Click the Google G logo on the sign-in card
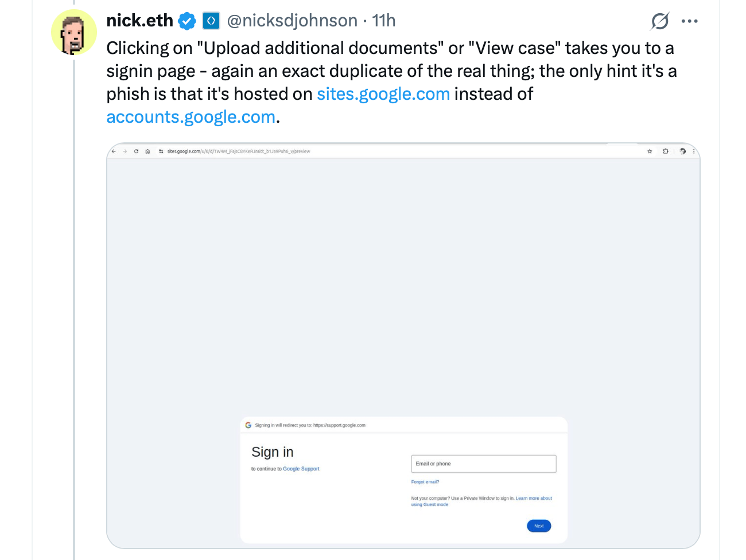 (248, 425)
